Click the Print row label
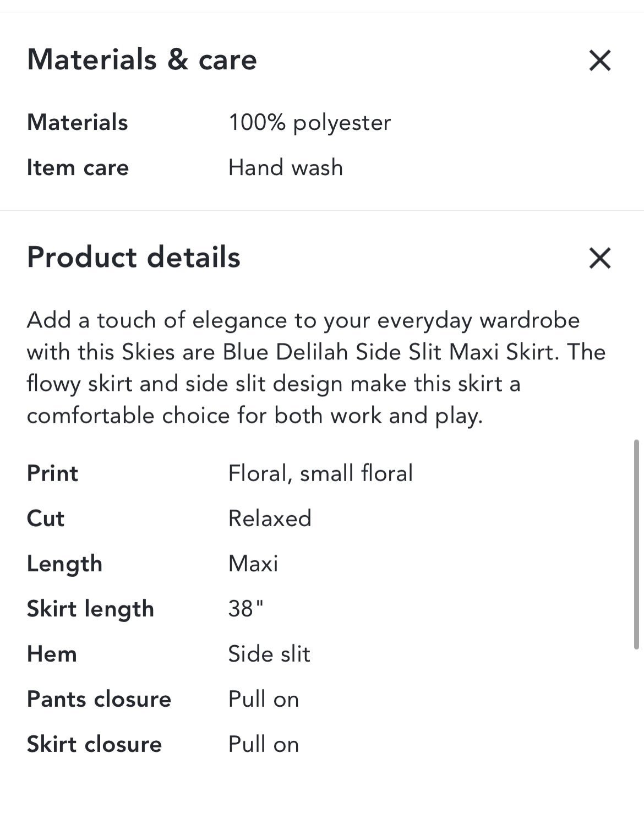The height and width of the screenshot is (824, 644). tap(53, 473)
